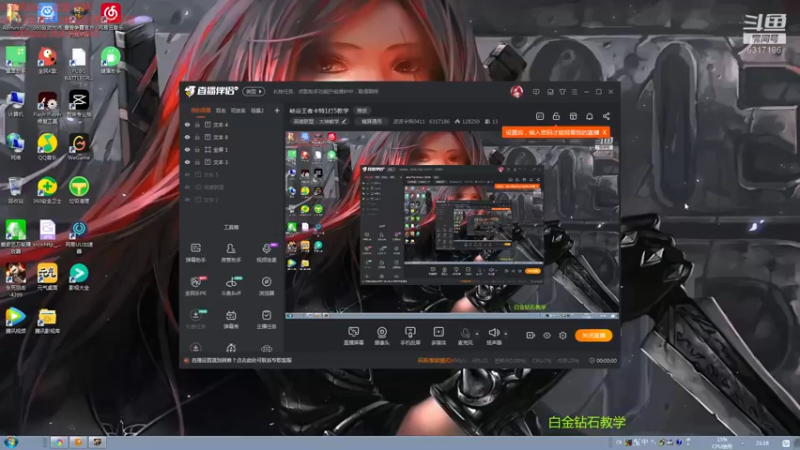Screen dimensions: 800x450
Task: Click the record video icon near start button
Action: [x=530, y=335]
